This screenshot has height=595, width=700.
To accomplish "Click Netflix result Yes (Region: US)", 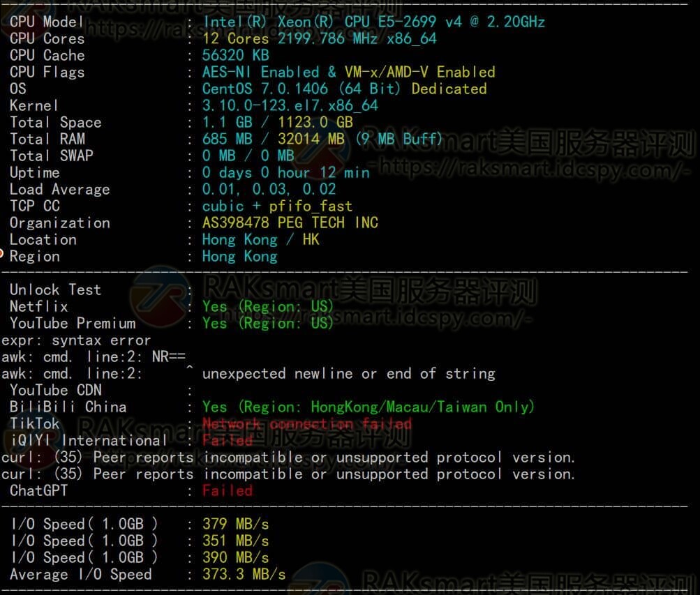I will click(268, 306).
